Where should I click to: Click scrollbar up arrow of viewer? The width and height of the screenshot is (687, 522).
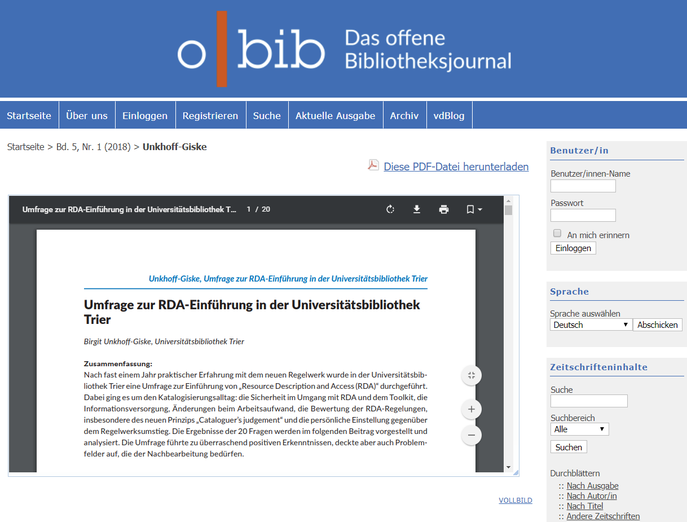(x=508, y=201)
